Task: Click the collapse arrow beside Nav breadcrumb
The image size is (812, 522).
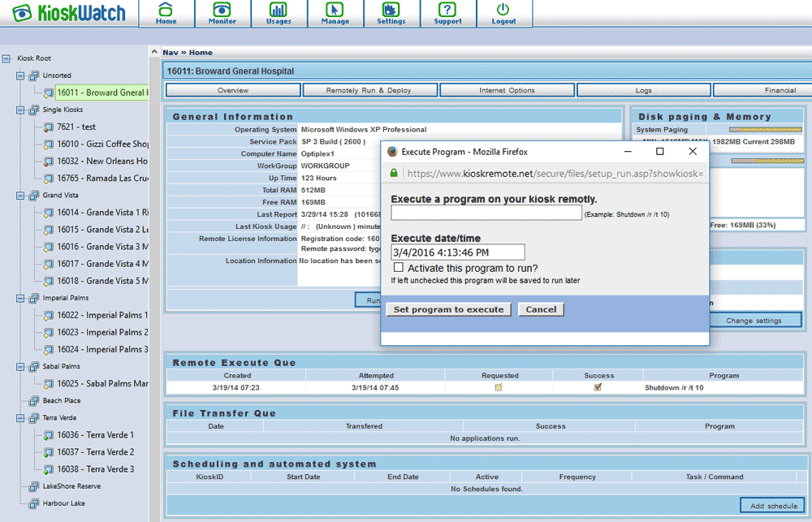Action: tap(154, 52)
